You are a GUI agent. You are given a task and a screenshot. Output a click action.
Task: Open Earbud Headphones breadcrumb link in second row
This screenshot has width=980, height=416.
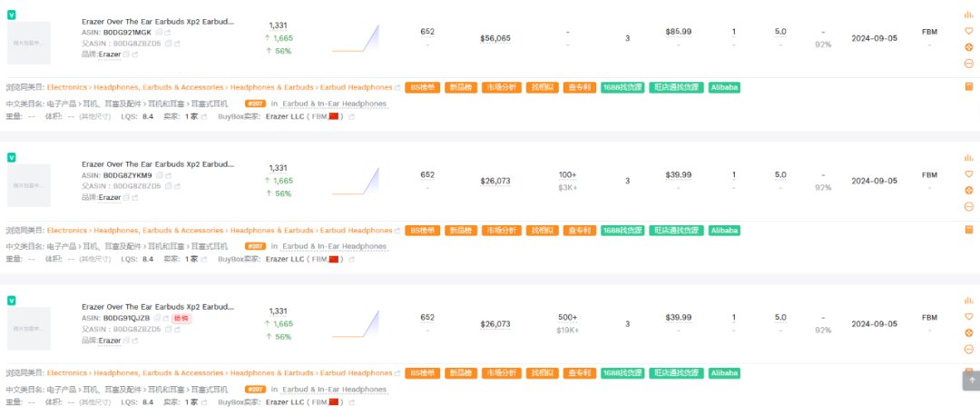tap(357, 231)
